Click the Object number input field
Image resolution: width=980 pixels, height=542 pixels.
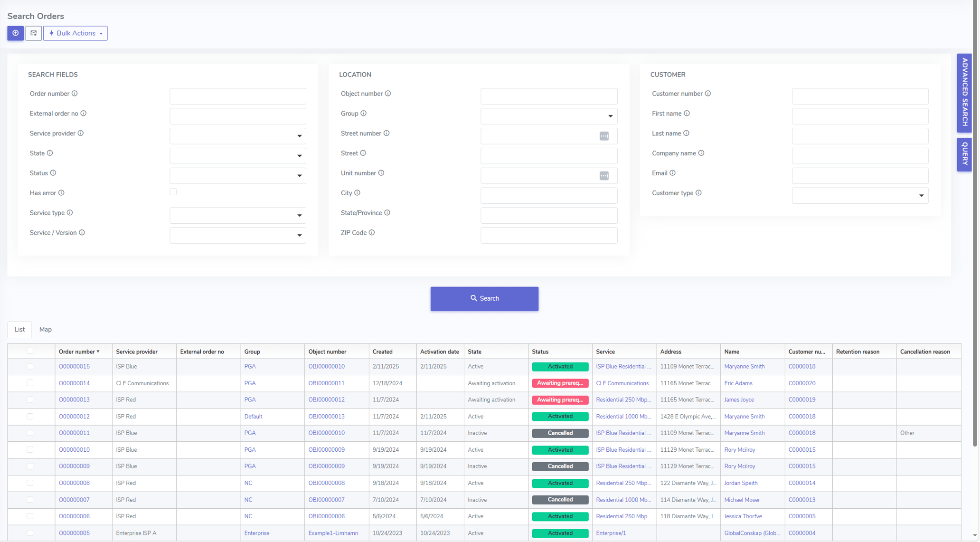tap(549, 96)
